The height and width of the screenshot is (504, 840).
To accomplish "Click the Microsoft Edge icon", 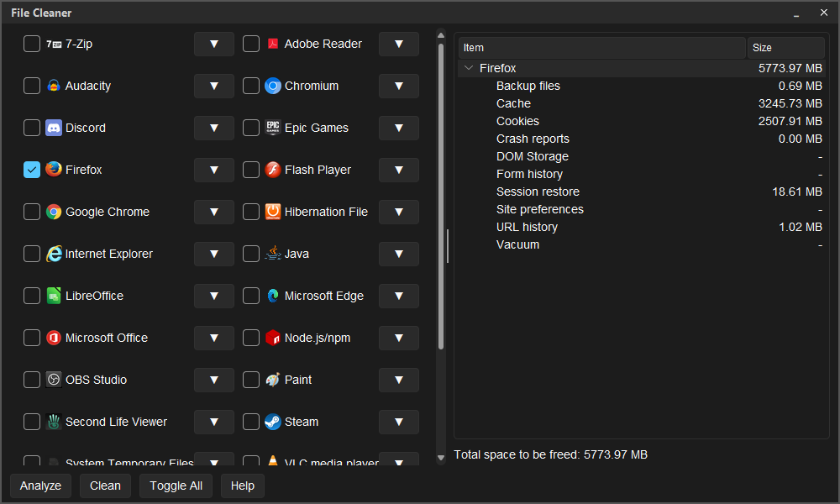I will tap(273, 296).
